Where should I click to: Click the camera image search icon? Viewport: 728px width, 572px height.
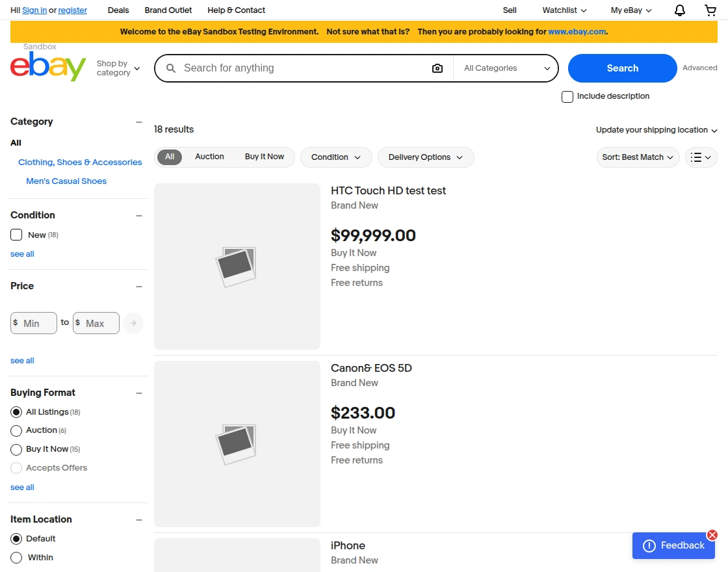437,68
